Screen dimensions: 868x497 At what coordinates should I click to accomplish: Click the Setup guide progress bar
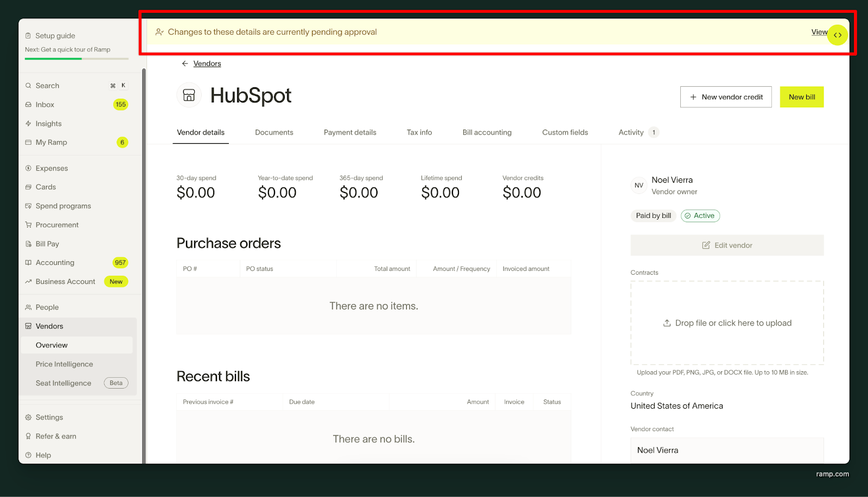pos(76,59)
